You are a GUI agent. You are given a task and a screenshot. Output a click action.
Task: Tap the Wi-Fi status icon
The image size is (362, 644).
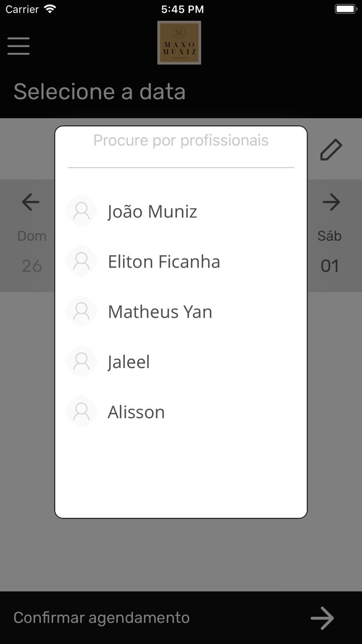tap(50, 8)
